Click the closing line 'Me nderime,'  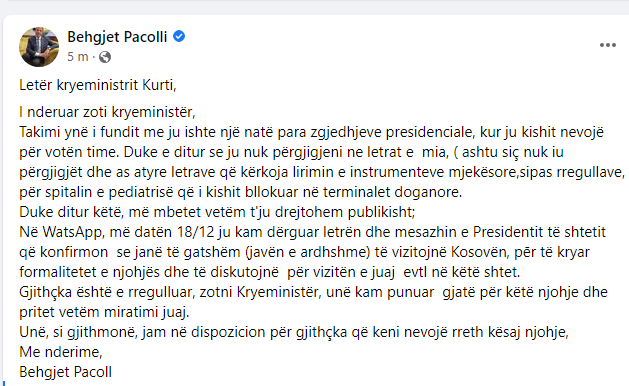click(x=61, y=352)
